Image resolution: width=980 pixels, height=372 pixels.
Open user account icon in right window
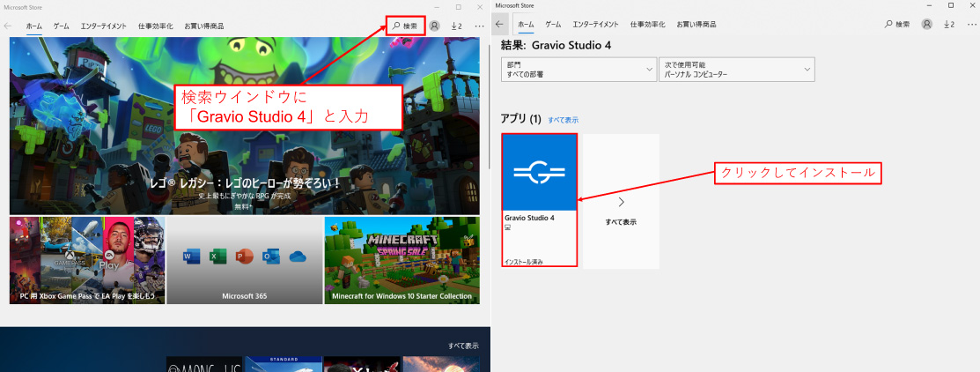[927, 25]
